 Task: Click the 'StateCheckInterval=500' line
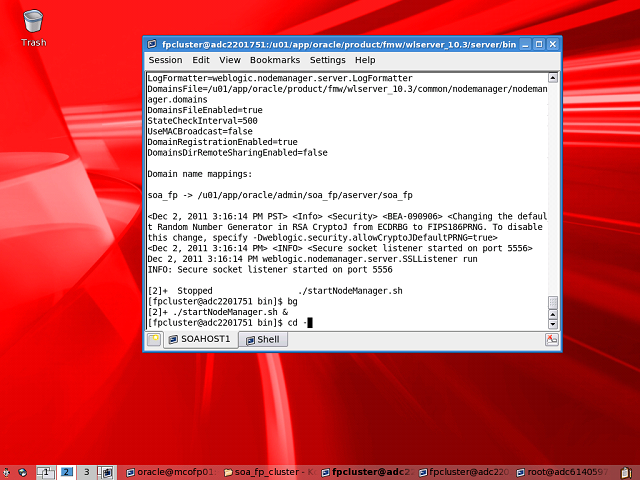[x=202, y=121]
